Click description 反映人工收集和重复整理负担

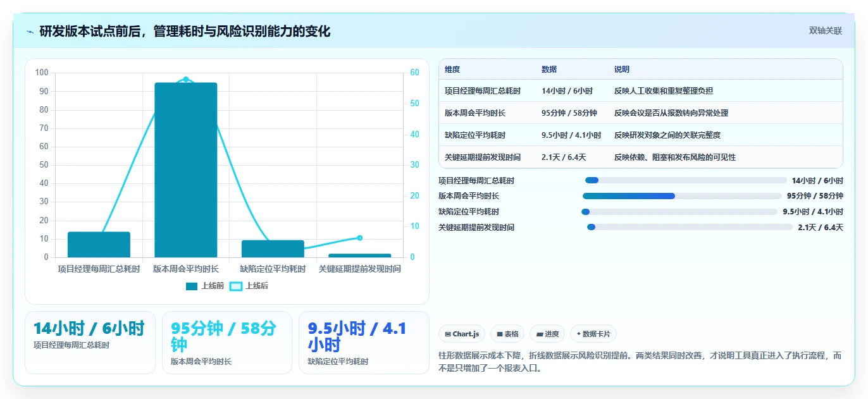(664, 91)
